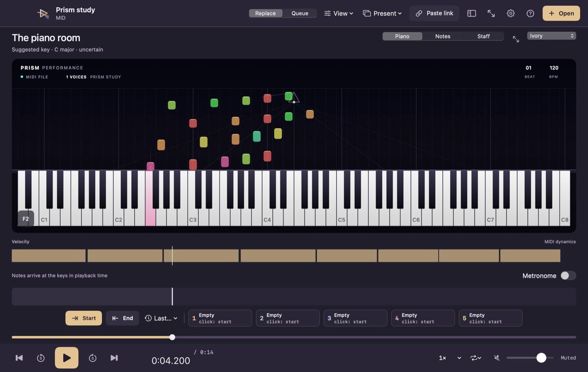This screenshot has width=588, height=372.
Task: Open settings gear icon
Action: pyautogui.click(x=510, y=13)
